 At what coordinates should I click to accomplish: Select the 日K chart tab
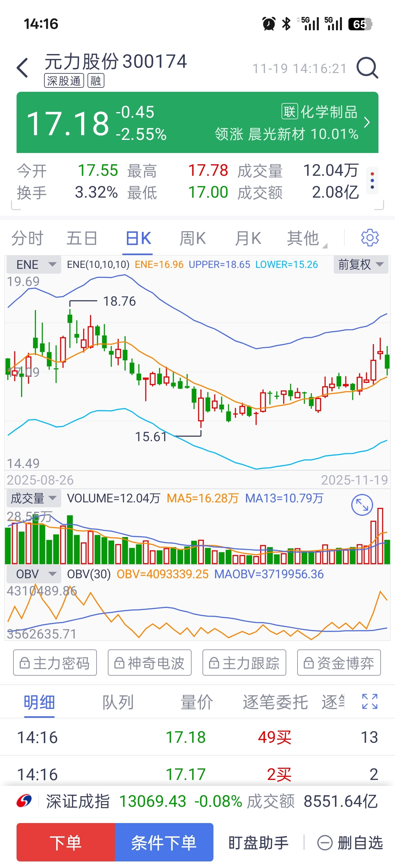click(x=138, y=238)
